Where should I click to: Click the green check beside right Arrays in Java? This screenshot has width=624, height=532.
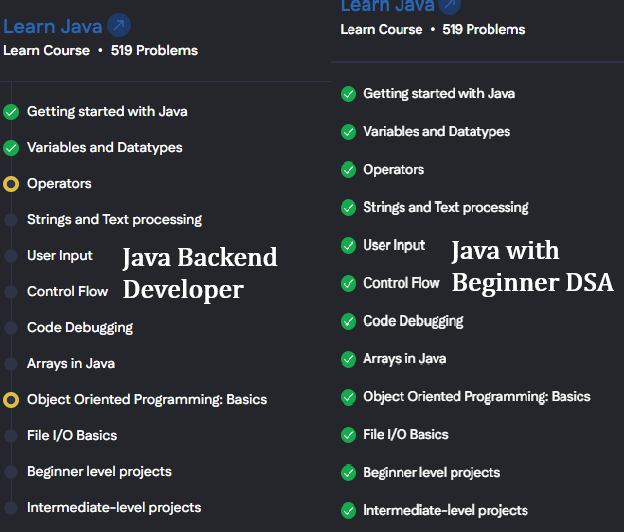tap(349, 359)
